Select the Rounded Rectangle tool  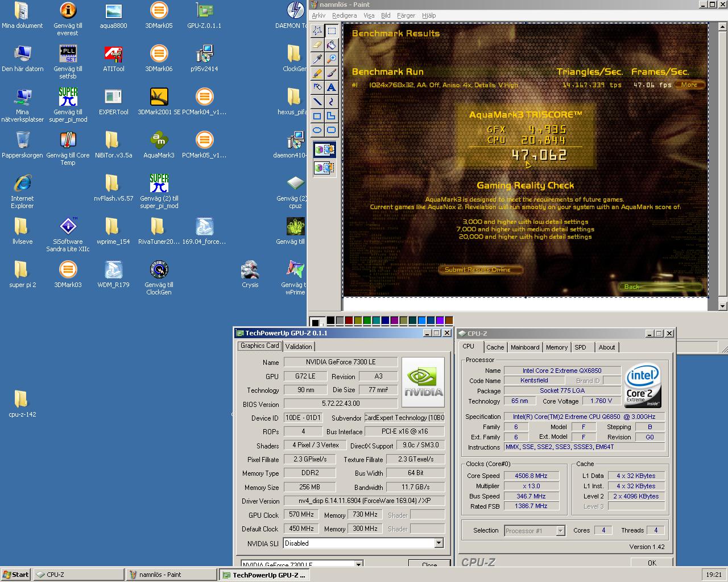332,130
